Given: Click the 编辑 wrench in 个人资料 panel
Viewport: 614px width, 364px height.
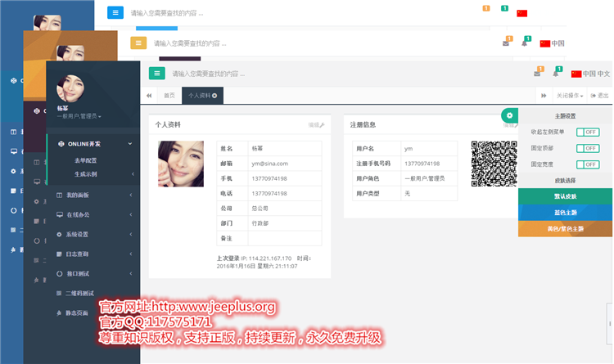Looking at the screenshot, I should tap(316, 125).
